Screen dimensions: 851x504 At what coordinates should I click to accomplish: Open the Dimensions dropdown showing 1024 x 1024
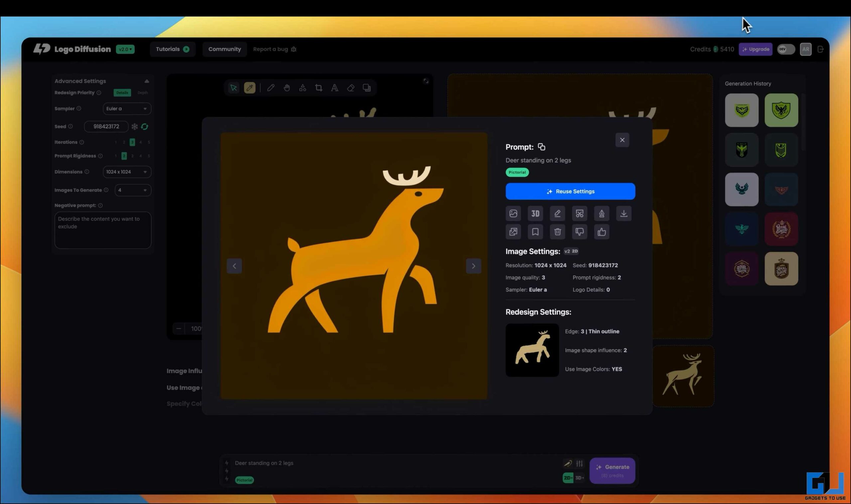pyautogui.click(x=127, y=172)
